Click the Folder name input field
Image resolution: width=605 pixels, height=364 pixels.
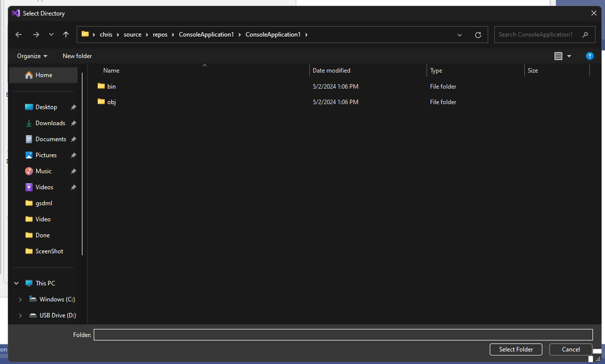pos(343,334)
